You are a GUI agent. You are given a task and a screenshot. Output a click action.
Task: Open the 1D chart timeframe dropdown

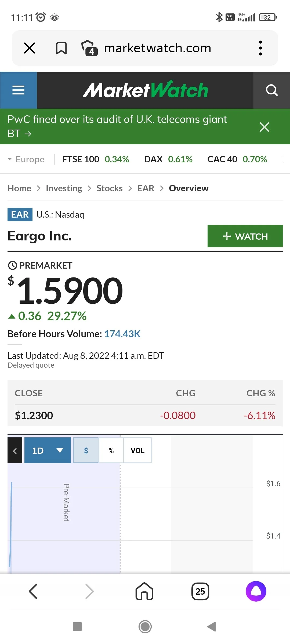tap(48, 450)
